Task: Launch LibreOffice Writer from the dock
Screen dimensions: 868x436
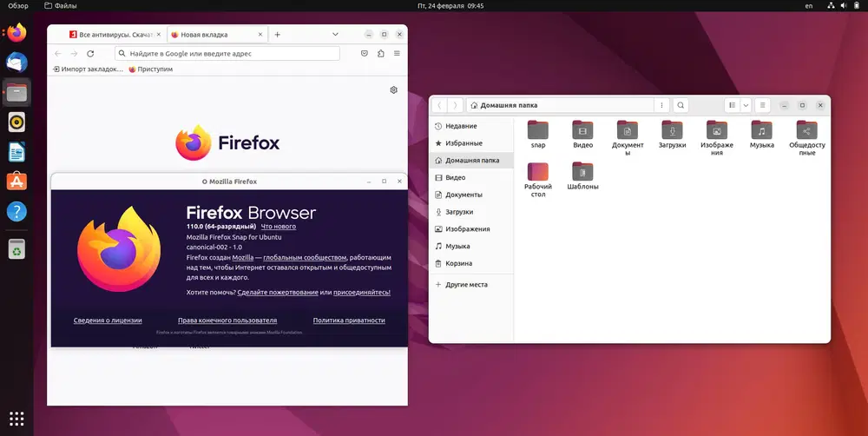Action: 16,152
